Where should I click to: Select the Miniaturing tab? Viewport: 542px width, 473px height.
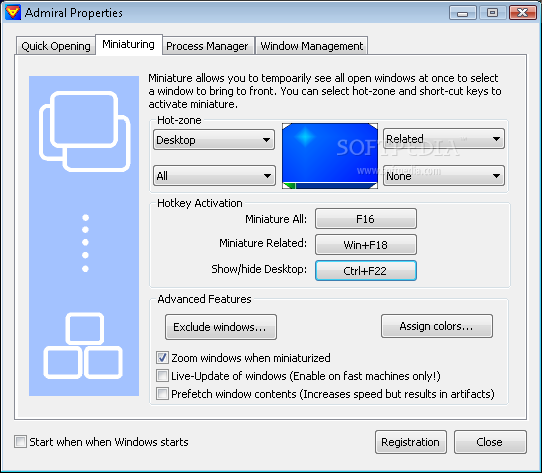click(129, 44)
